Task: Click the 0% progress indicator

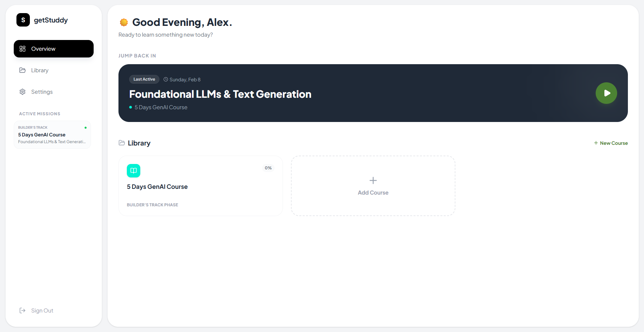Action: 268,168
